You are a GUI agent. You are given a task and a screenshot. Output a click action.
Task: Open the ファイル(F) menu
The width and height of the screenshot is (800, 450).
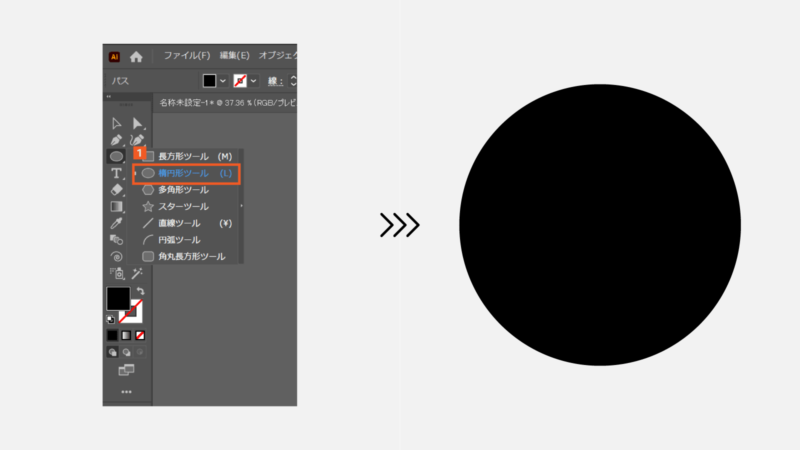coord(187,56)
